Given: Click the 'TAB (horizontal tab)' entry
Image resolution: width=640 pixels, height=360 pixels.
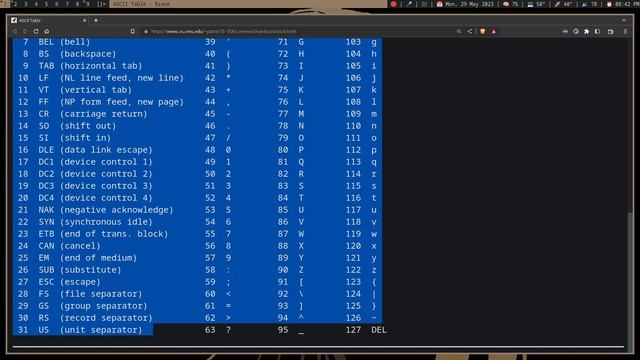Looking at the screenshot, I should (90, 66).
